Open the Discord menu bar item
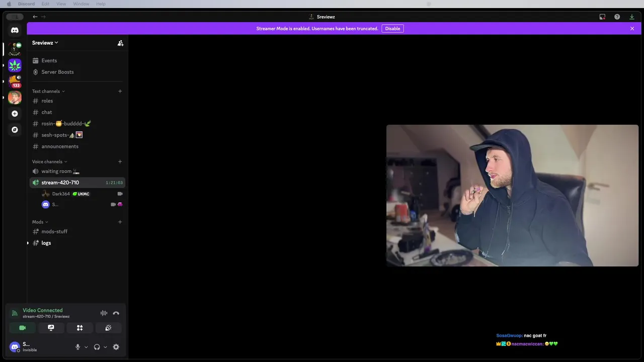The width and height of the screenshot is (644, 362). pos(26,4)
